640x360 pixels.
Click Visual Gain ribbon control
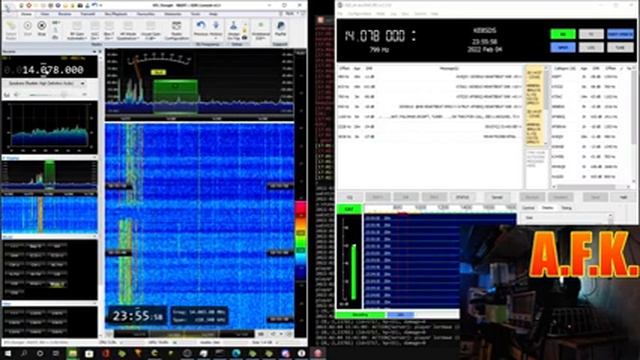(x=151, y=31)
